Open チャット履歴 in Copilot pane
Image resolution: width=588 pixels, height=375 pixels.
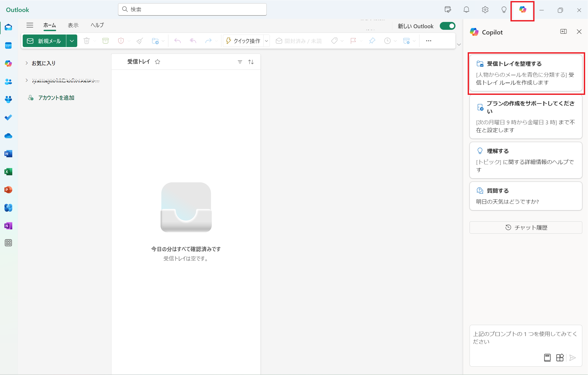coord(526,227)
